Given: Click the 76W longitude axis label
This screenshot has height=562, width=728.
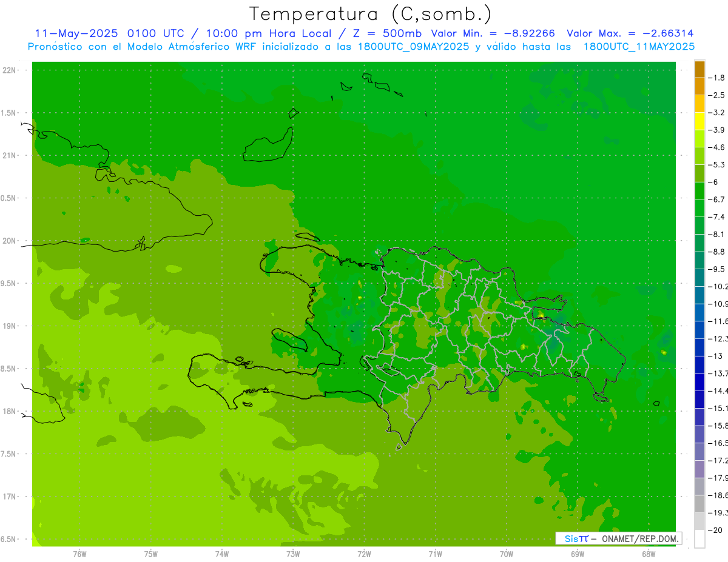Looking at the screenshot, I should click(79, 554).
